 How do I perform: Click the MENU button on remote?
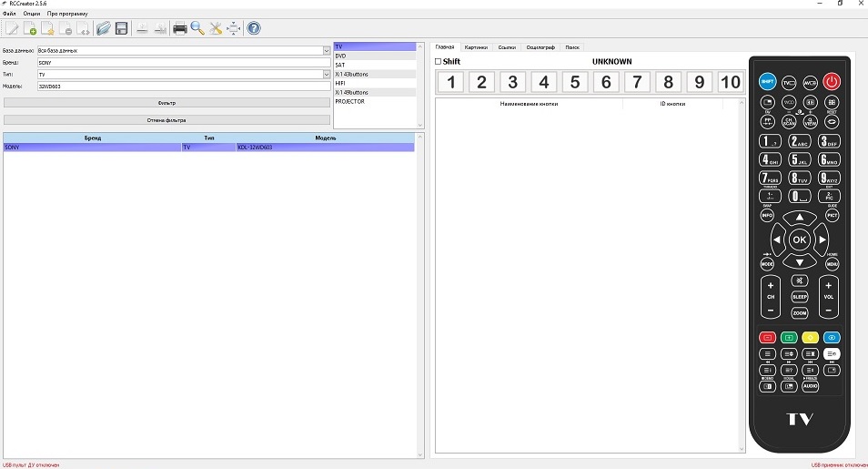point(832,264)
